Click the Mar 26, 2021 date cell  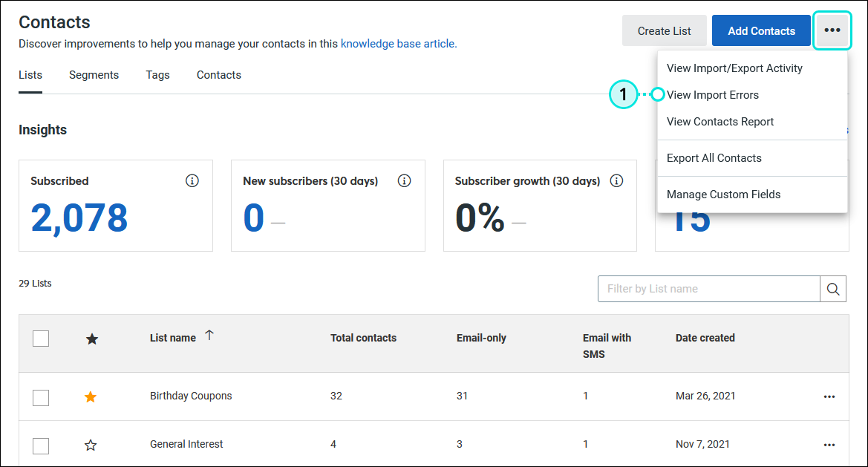(x=705, y=396)
